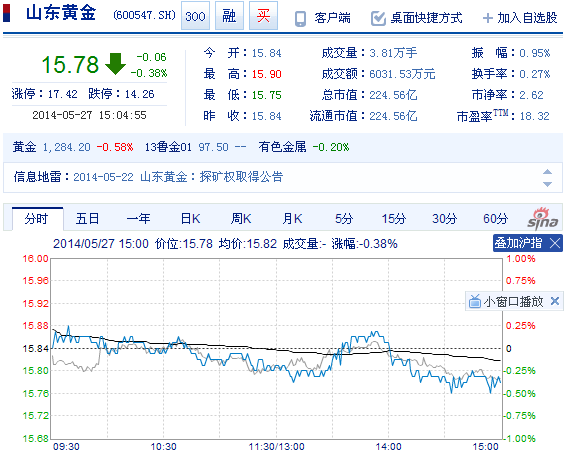Screen dimensions: 564x454
Task: Switch to the 15分 chart tab
Action: (394, 219)
